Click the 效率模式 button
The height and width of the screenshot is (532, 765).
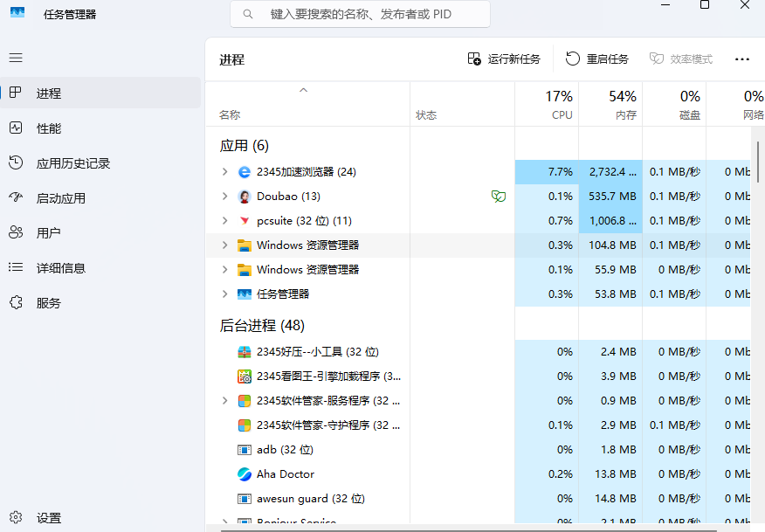[681, 59]
